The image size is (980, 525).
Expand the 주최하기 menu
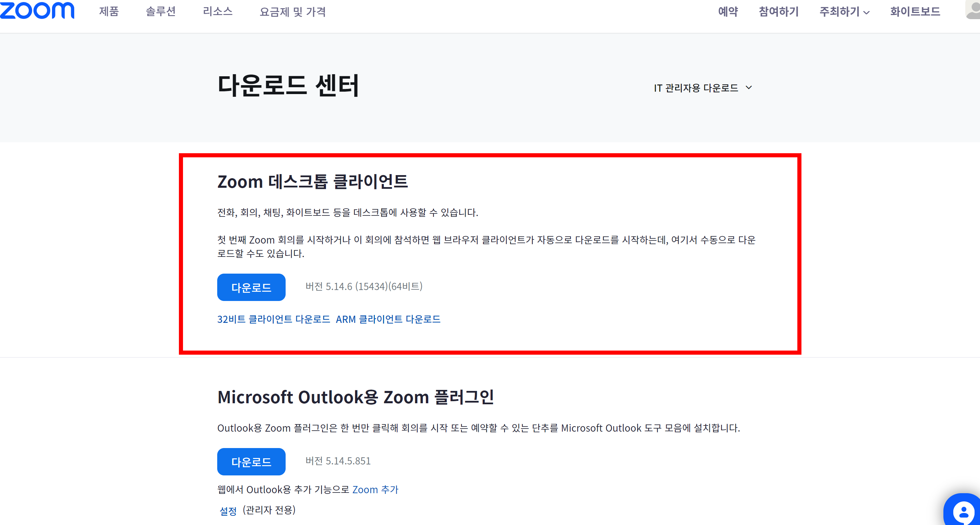coord(844,12)
